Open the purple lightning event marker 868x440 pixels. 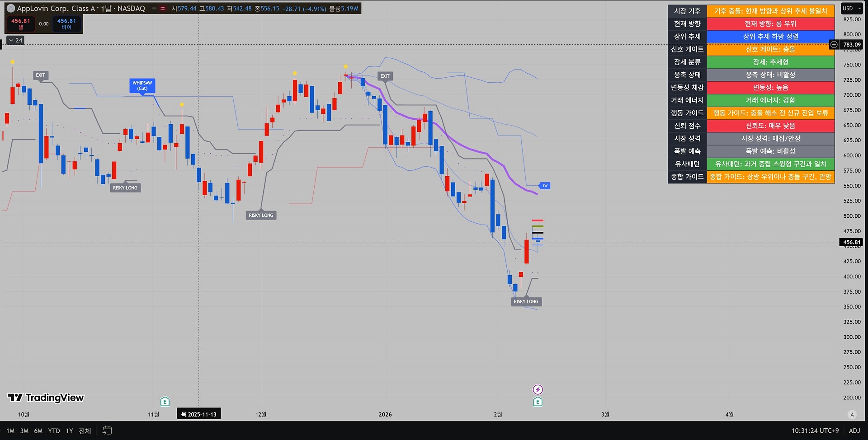pos(538,389)
